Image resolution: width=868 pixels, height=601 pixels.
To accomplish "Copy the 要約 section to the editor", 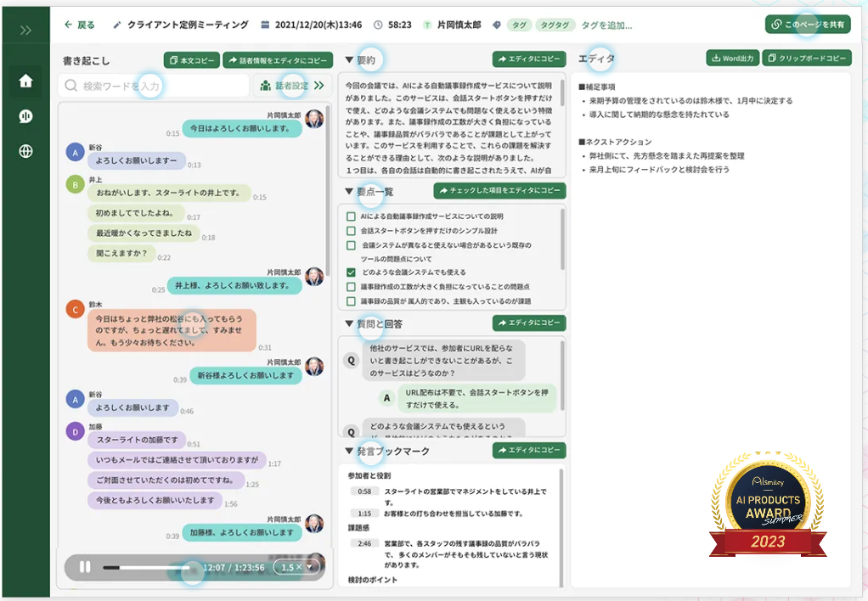I will coord(529,59).
